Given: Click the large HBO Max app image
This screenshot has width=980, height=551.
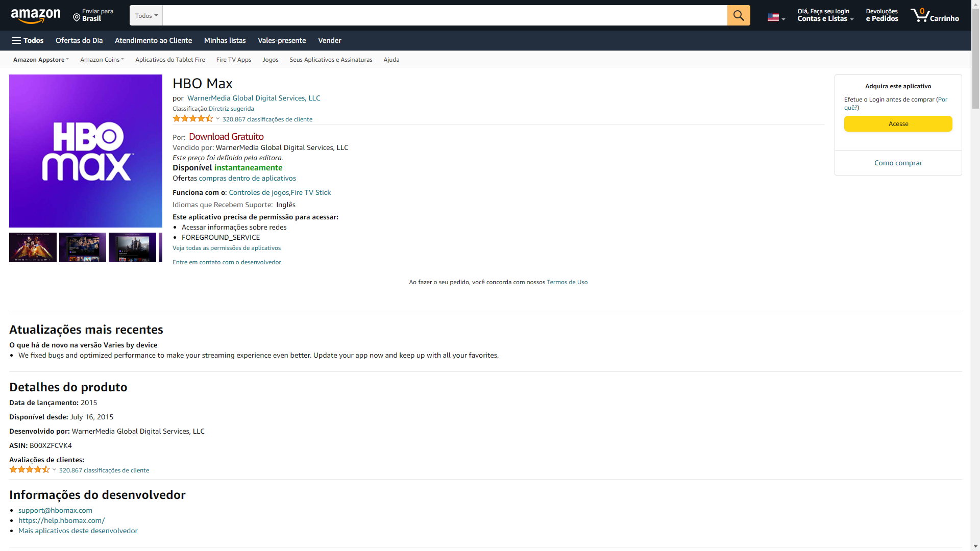Looking at the screenshot, I should (x=86, y=151).
